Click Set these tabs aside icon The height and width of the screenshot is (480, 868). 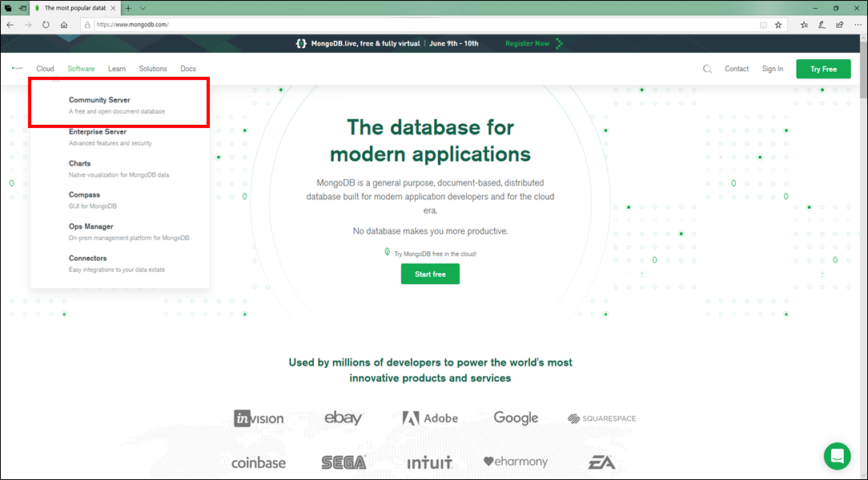(x=23, y=8)
